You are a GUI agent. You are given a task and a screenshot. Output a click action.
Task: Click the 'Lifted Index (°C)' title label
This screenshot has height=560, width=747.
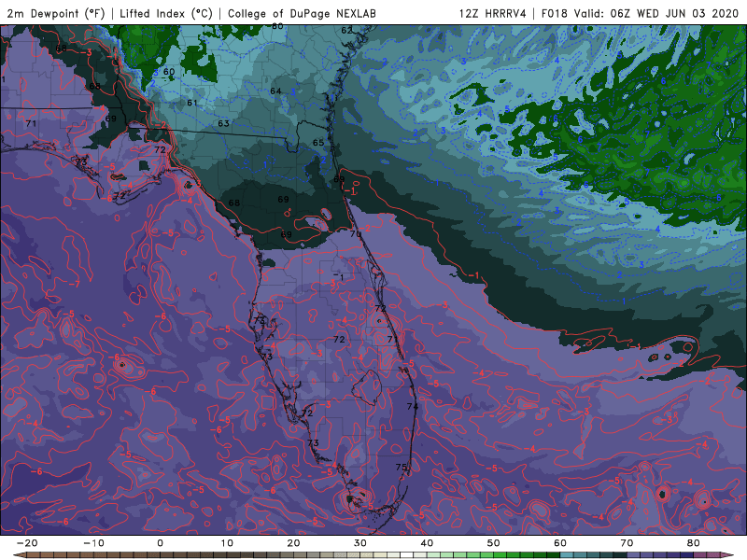tap(166, 13)
